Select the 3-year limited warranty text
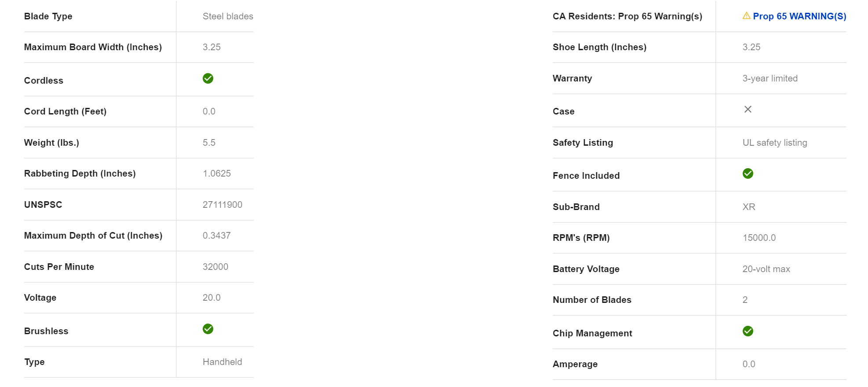 pos(770,78)
